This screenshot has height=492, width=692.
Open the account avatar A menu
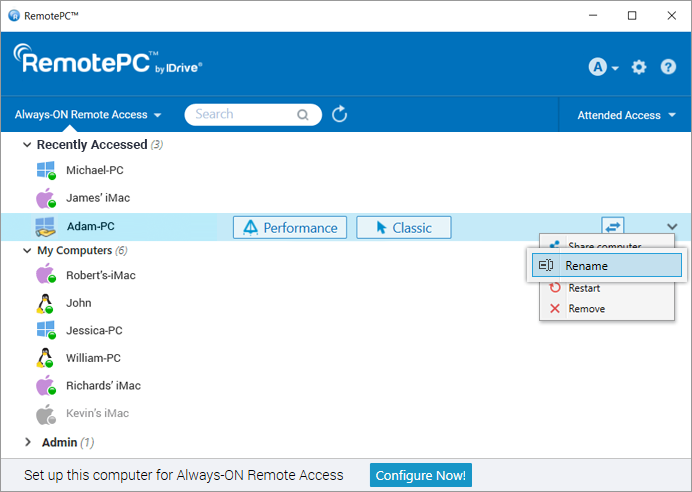coord(603,67)
